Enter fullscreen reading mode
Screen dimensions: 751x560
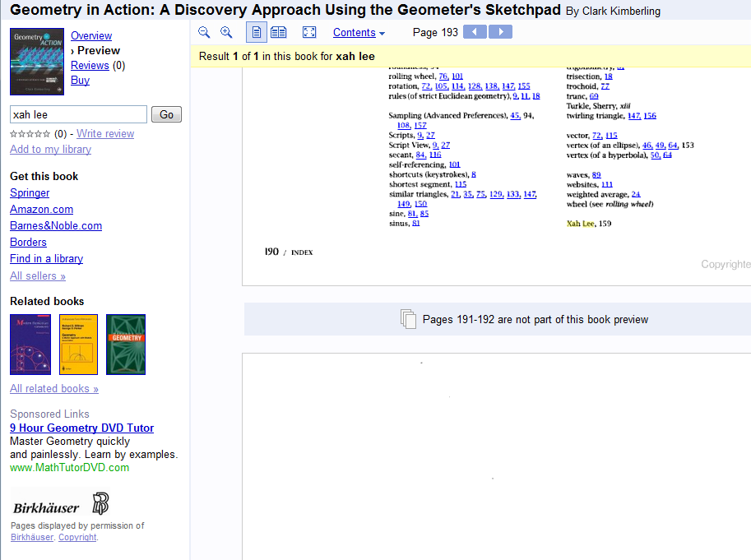click(309, 32)
